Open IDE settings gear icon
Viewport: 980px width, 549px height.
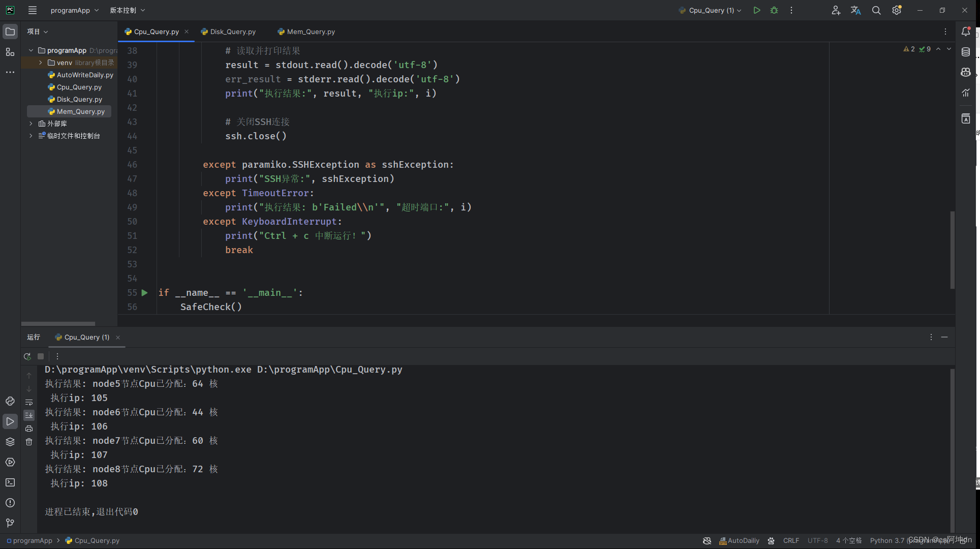(897, 10)
